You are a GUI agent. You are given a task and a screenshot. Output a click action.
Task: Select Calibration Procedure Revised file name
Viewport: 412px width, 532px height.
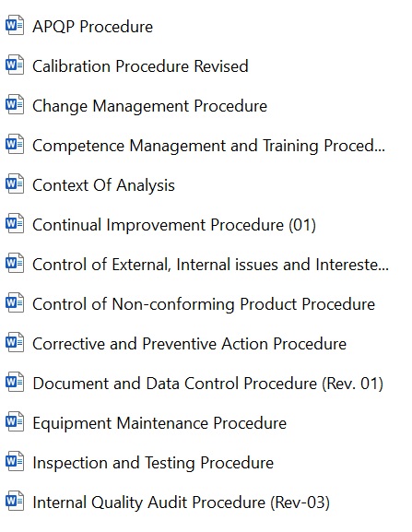(x=140, y=66)
